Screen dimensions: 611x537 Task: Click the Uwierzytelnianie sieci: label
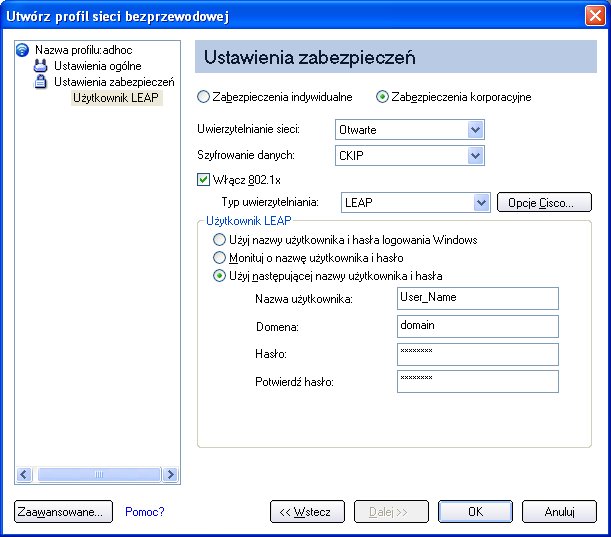(x=249, y=129)
